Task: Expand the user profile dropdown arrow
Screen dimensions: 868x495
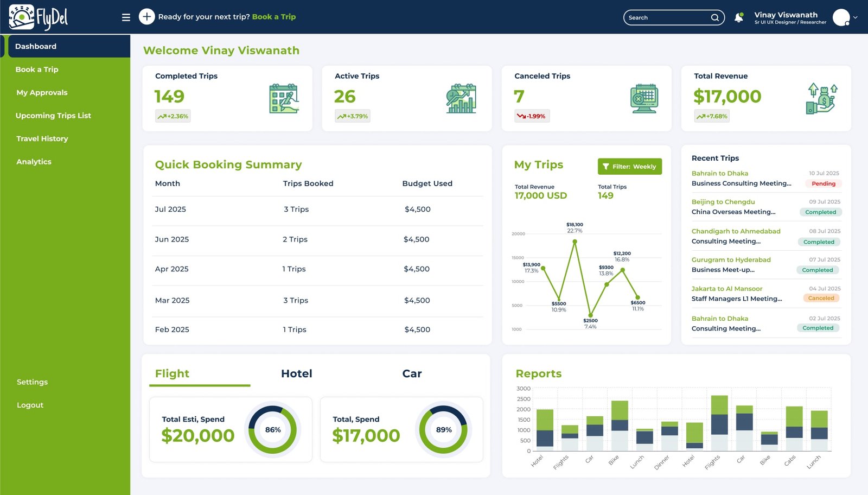Action: pyautogui.click(x=856, y=17)
